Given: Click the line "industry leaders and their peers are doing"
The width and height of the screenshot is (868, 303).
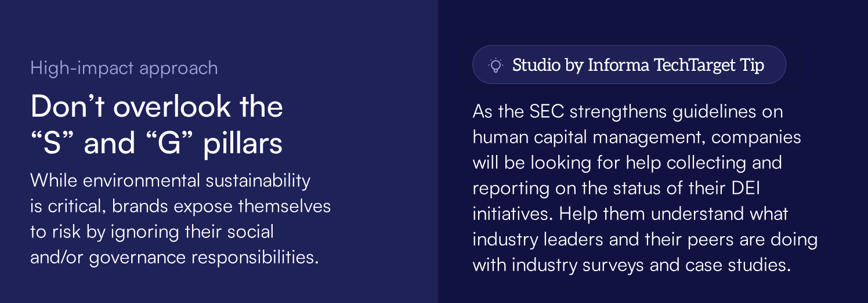Looking at the screenshot, I should (x=645, y=239).
